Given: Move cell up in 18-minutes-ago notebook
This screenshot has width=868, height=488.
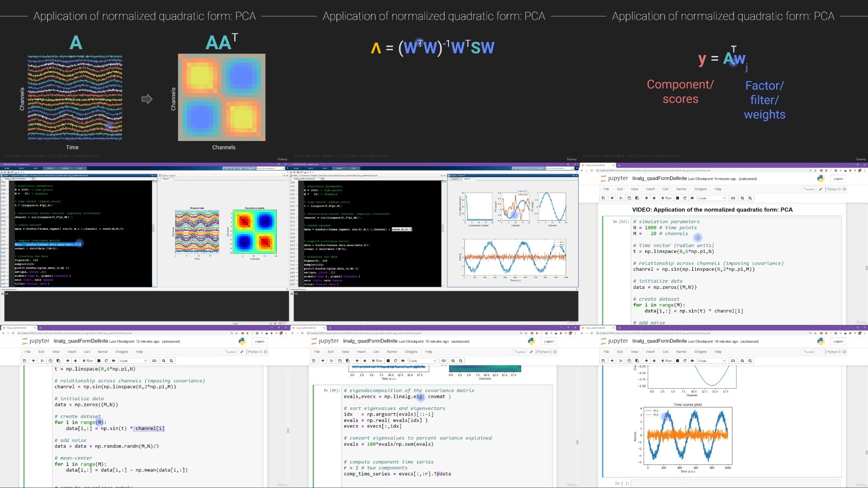Looking at the screenshot, I should (x=646, y=361).
